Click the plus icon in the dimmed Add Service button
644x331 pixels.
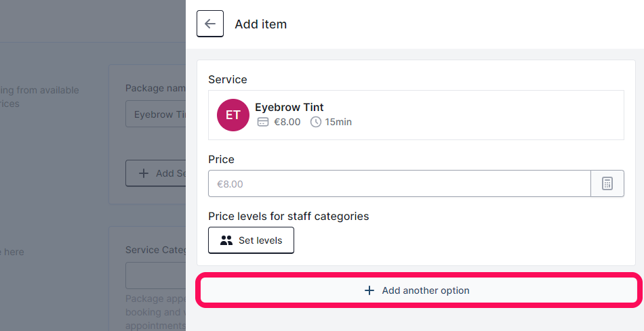[143, 173]
